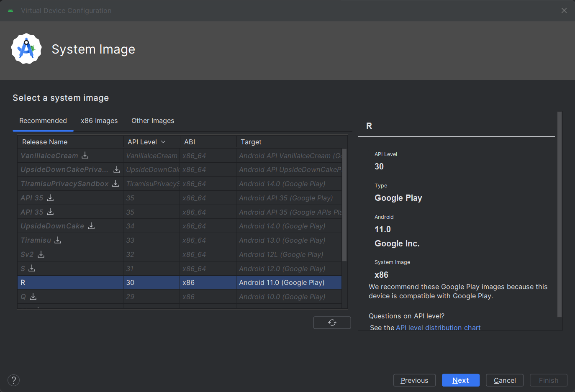The image size is (575, 392).
Task: Download the Sv2 system image
Action: point(41,254)
